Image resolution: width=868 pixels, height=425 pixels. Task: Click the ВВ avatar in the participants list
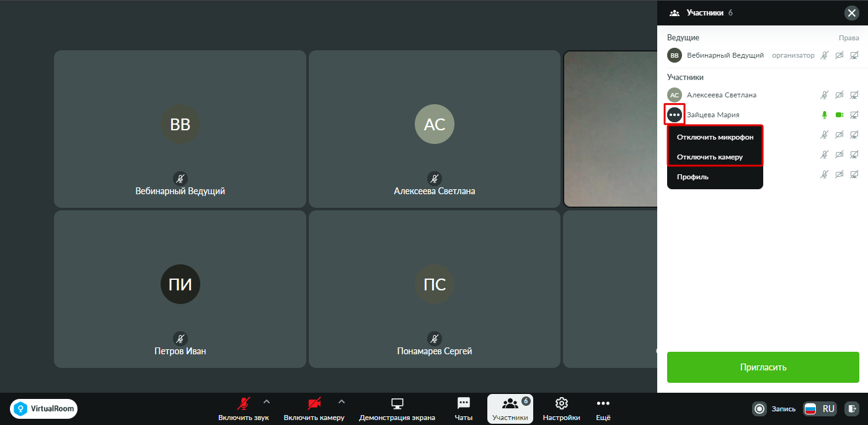click(675, 55)
